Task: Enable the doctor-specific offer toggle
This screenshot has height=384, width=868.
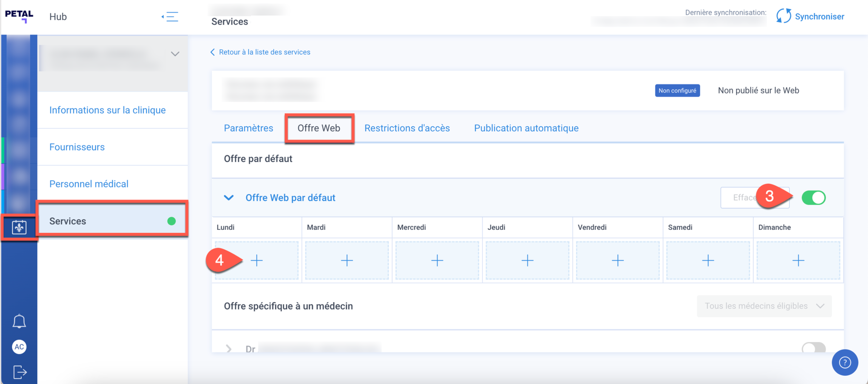Action: click(813, 348)
